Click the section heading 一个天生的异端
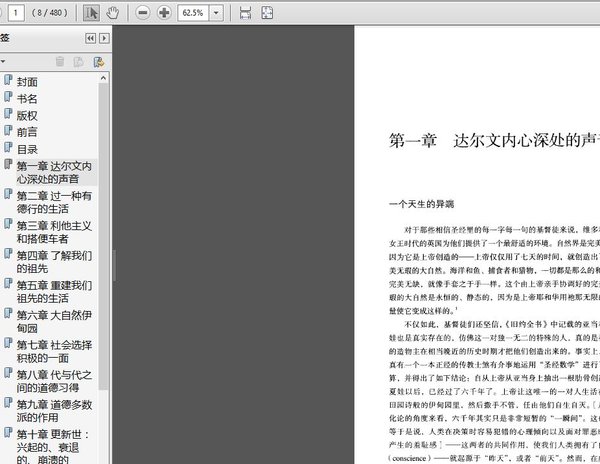Image resolution: width=600 pixels, height=464 pixels. pos(422,204)
